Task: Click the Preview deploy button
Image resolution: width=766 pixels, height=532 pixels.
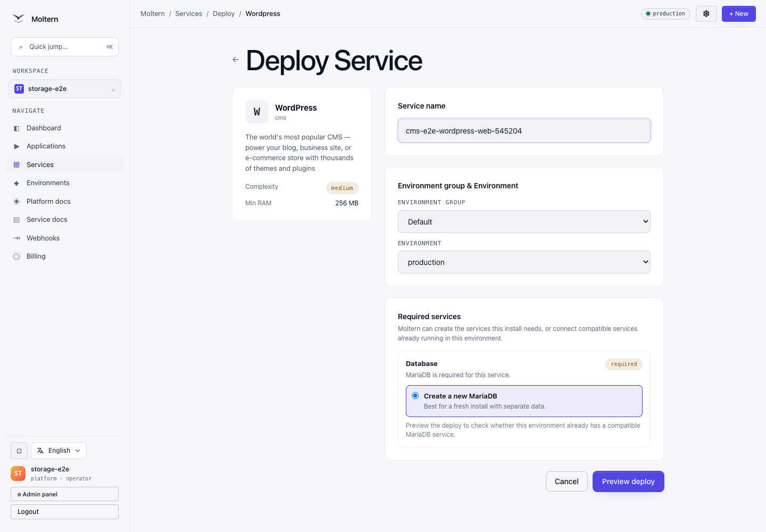Action: coord(628,481)
